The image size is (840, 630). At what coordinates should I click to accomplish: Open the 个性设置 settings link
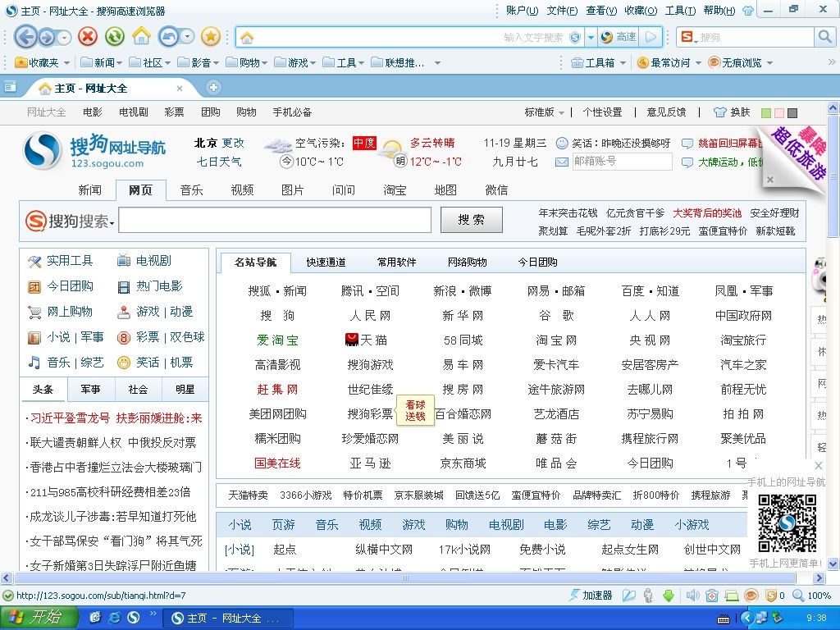603,112
